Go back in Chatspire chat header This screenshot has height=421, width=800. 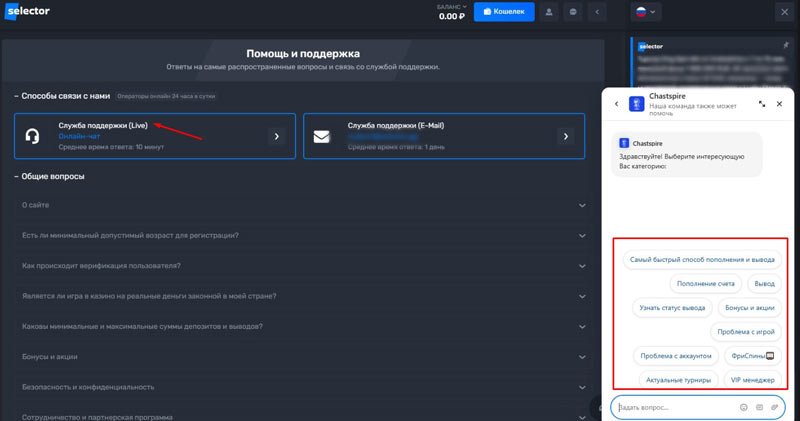[x=617, y=103]
